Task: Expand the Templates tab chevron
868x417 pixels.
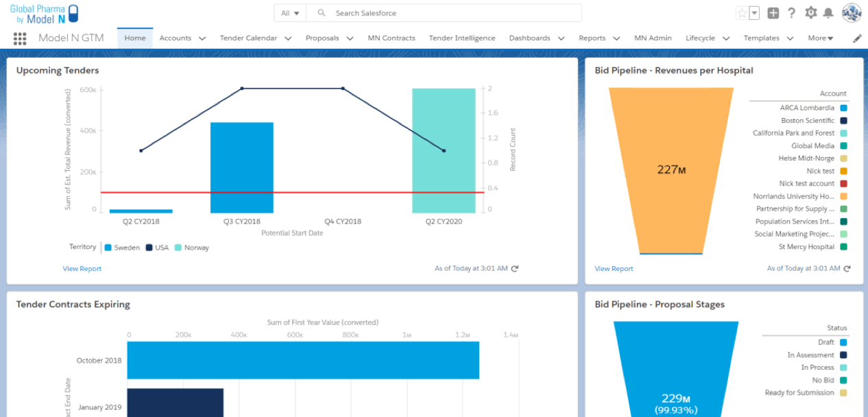Action: [790, 38]
